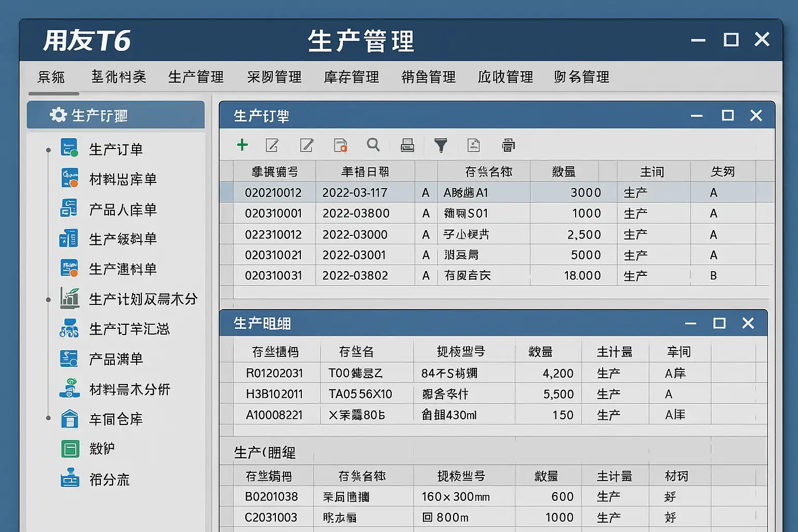Select the code R01202031 in the detail table
This screenshot has width=798, height=532.
coord(274,373)
